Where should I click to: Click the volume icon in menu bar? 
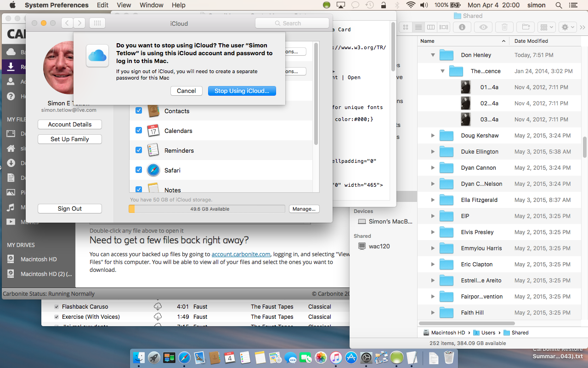coord(424,5)
